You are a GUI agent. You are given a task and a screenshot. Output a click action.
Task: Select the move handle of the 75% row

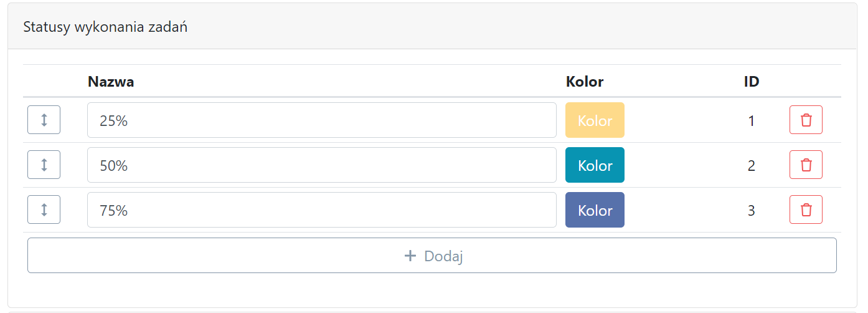(x=44, y=209)
